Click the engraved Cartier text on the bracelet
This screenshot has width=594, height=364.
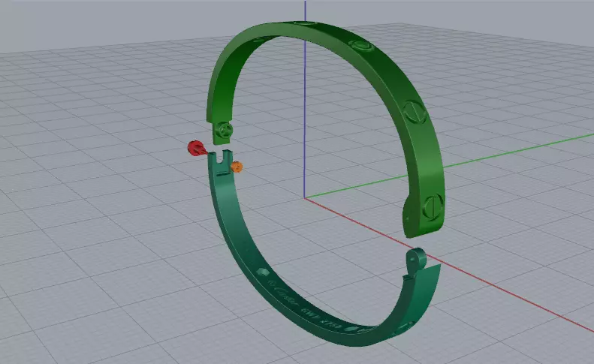286,295
